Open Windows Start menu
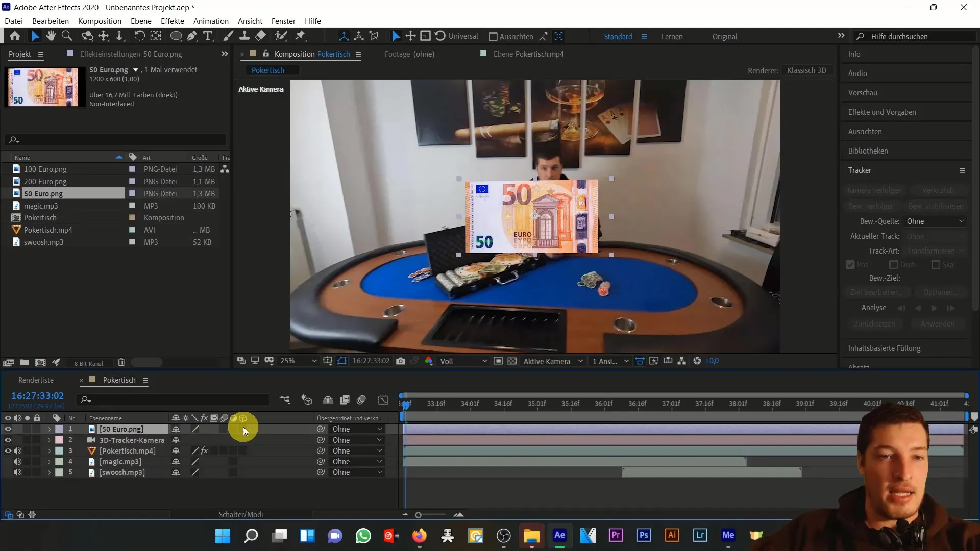This screenshot has height=551, width=980. (x=223, y=535)
